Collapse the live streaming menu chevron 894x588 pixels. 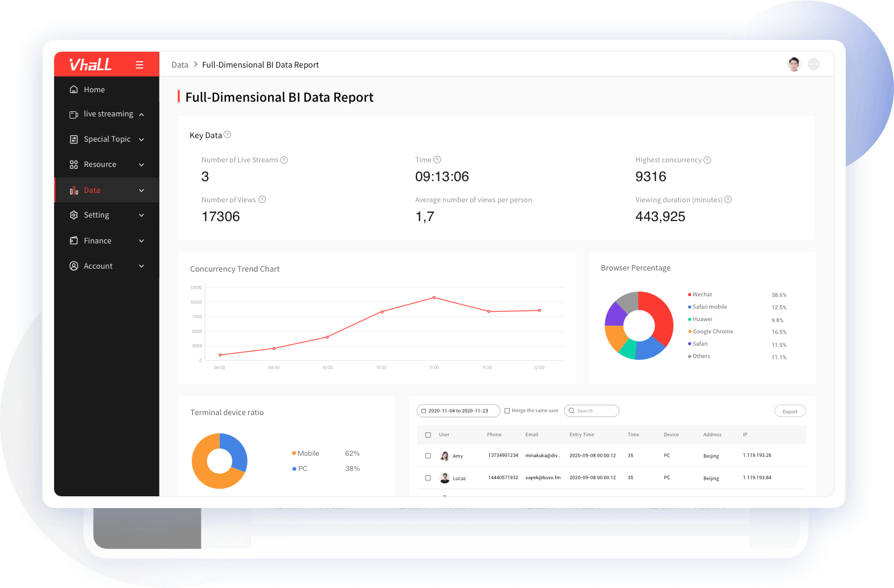point(142,115)
